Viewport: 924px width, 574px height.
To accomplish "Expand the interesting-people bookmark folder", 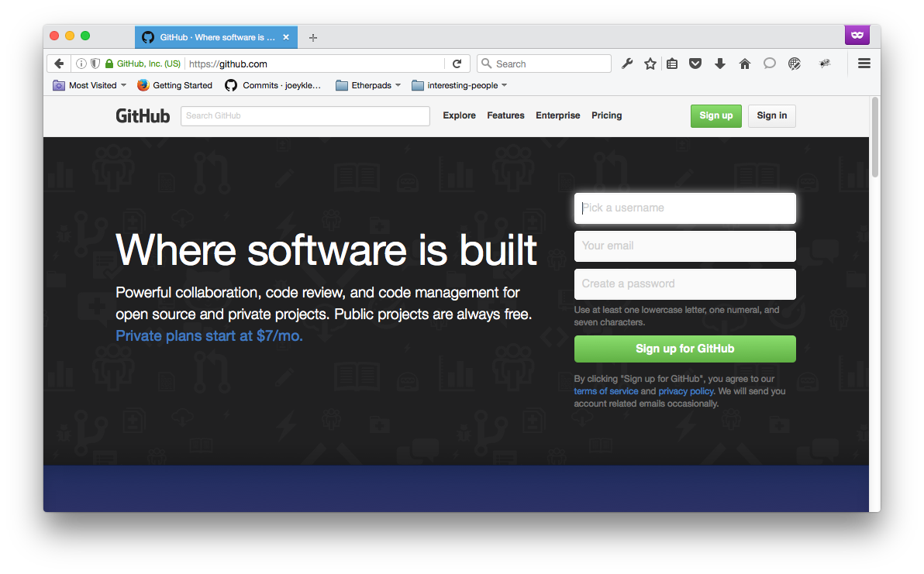I will coord(459,85).
